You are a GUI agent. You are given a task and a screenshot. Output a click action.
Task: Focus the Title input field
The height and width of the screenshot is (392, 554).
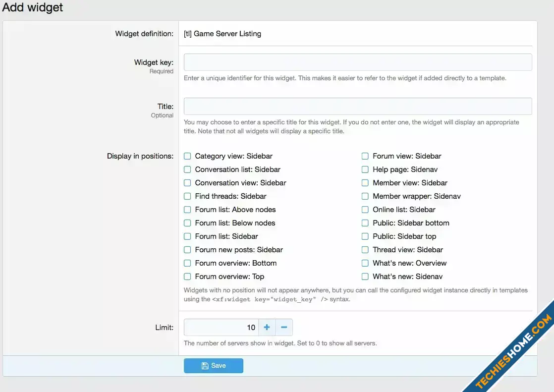tap(358, 107)
